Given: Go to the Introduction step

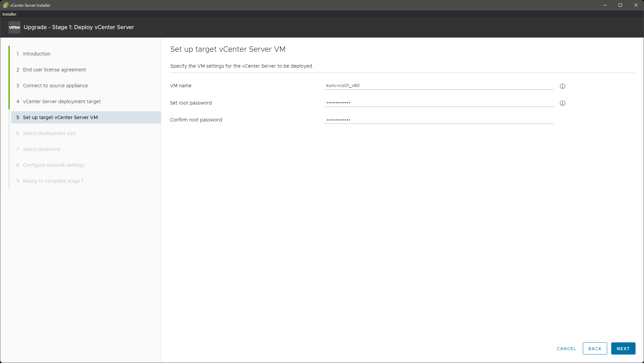Looking at the screenshot, I should click(36, 54).
